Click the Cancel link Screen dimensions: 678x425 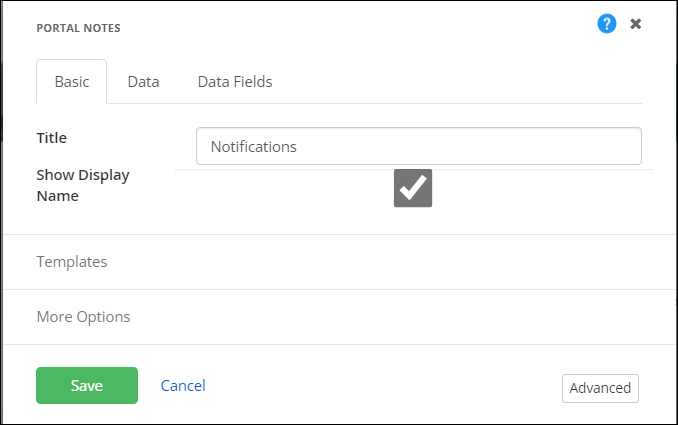pos(183,386)
